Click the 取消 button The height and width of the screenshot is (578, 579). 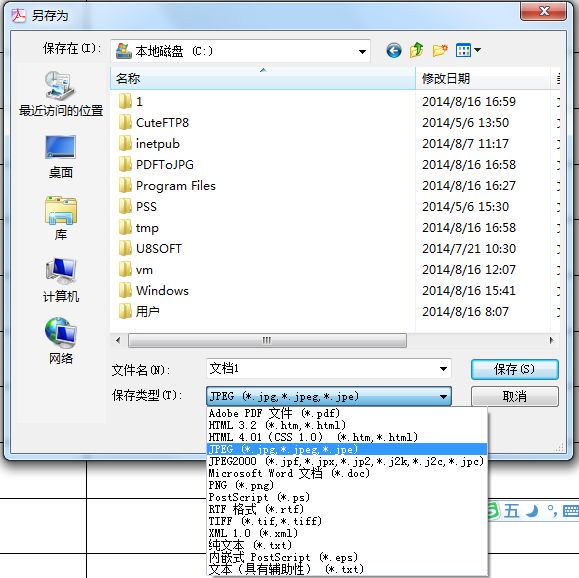(514, 397)
